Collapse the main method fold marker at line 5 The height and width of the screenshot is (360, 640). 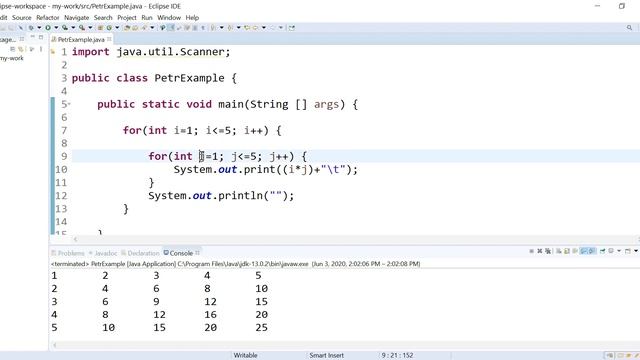point(69,104)
